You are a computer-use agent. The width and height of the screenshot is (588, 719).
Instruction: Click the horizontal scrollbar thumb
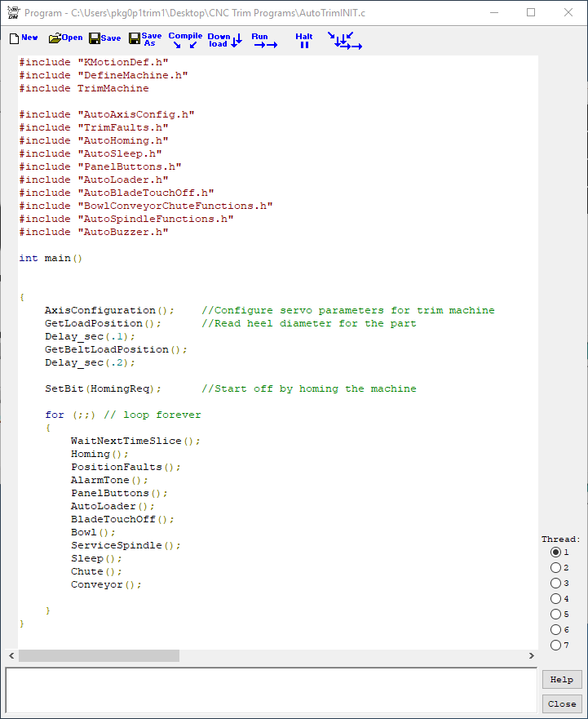pyautogui.click(x=99, y=656)
